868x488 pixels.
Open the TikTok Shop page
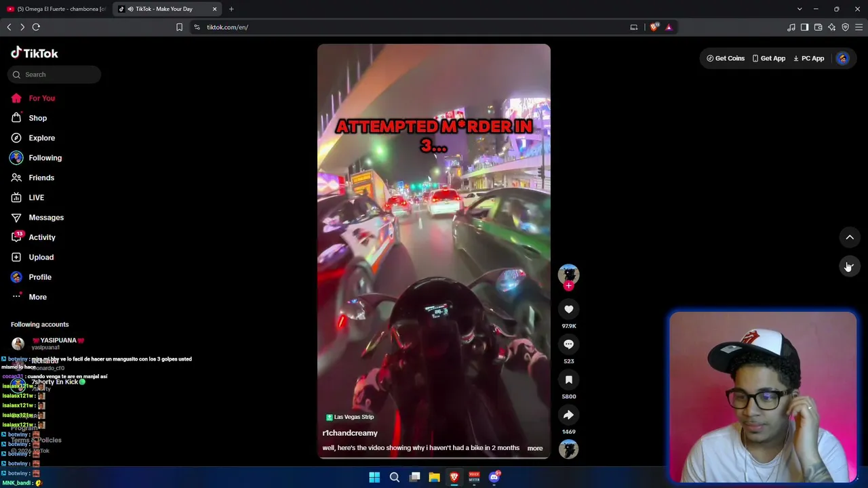(x=29, y=118)
